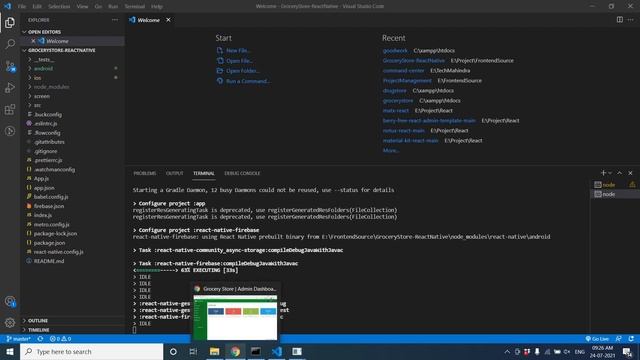Click the Windows search box

point(91,351)
